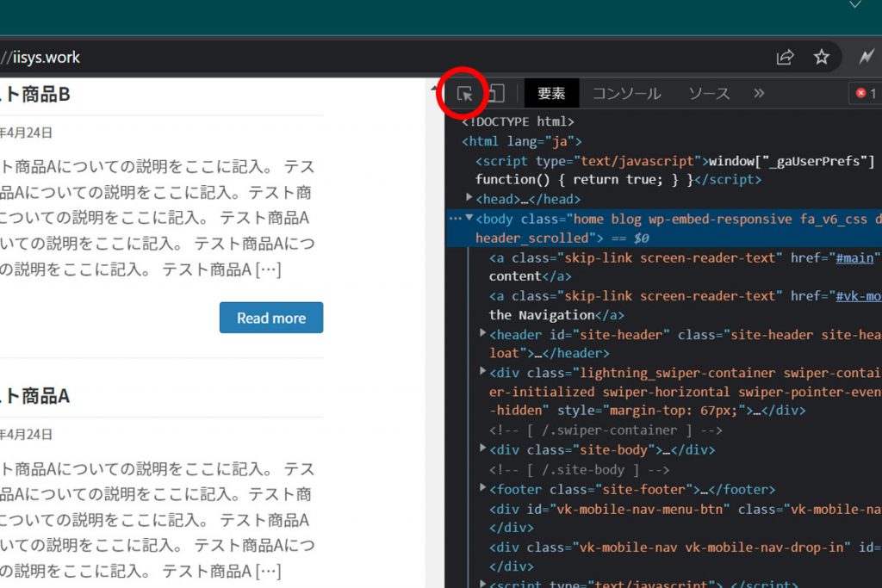882x588 pixels.
Task: Bookmark this page with the star icon
Action: (x=822, y=57)
